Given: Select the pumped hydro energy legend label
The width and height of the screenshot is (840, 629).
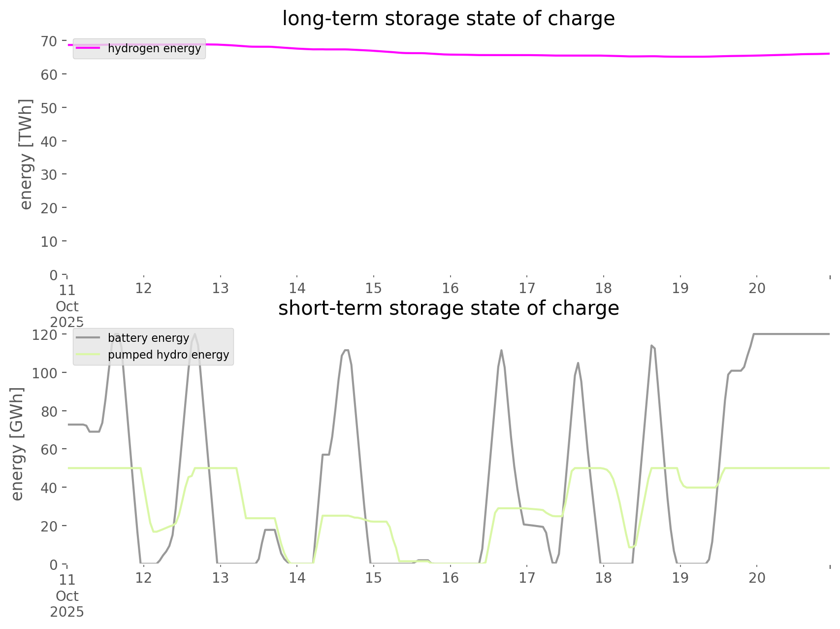Looking at the screenshot, I should [x=168, y=355].
